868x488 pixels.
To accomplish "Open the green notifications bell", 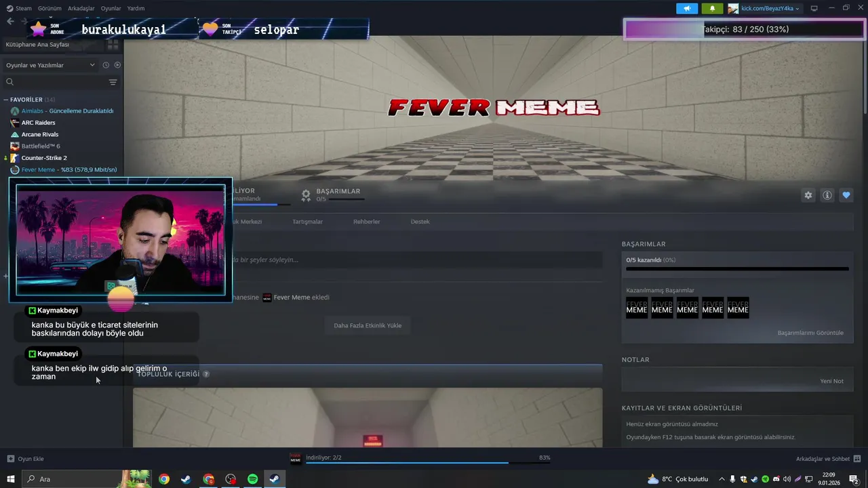I will coord(712,8).
